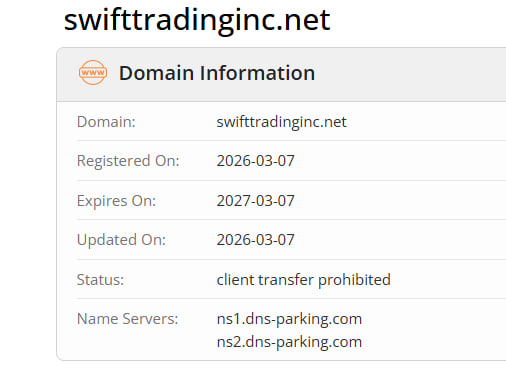Select ns2.dns-parking.com name server
The height and width of the screenshot is (371, 506).
(289, 342)
